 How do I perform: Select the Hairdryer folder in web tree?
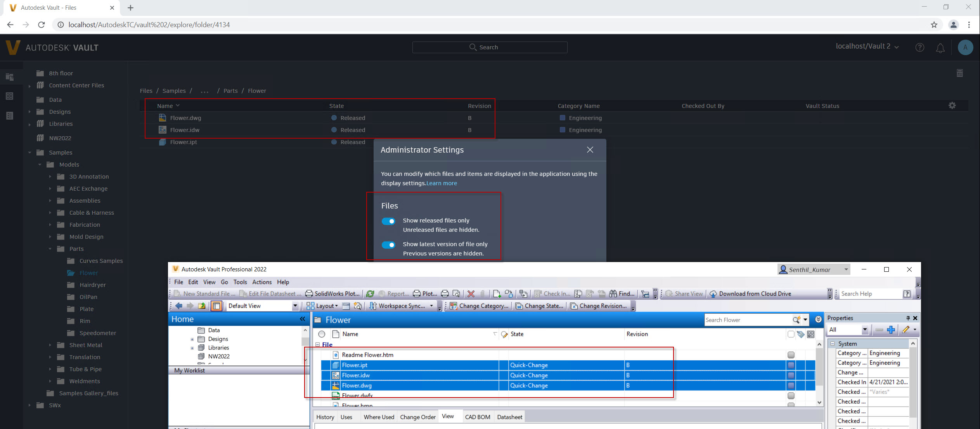point(92,285)
